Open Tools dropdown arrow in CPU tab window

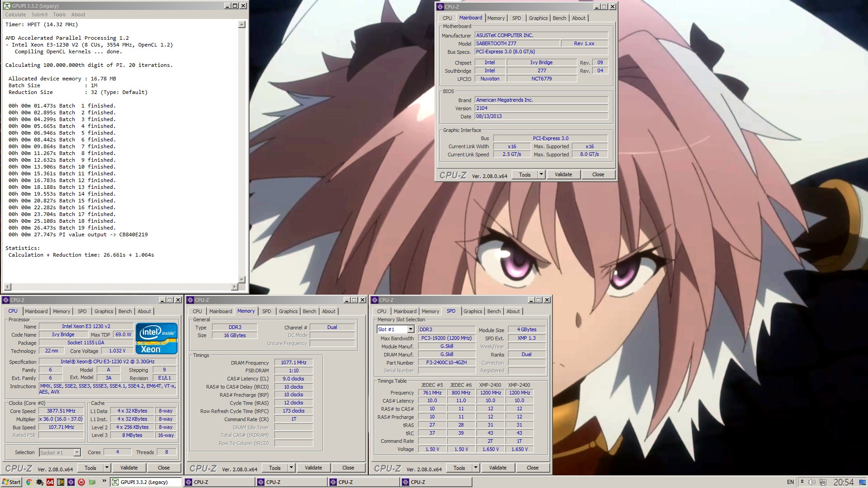[107, 468]
